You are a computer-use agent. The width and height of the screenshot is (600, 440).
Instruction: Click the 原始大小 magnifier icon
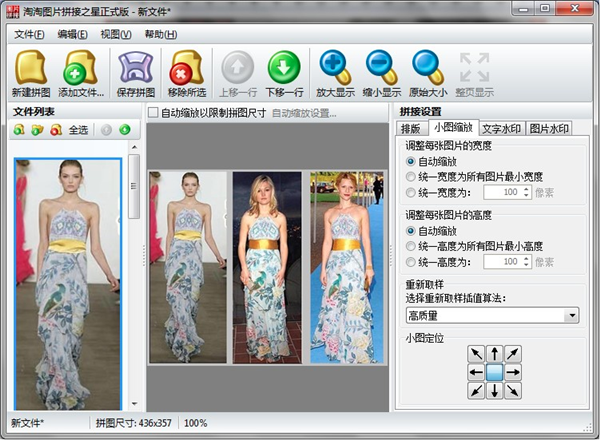click(x=428, y=68)
